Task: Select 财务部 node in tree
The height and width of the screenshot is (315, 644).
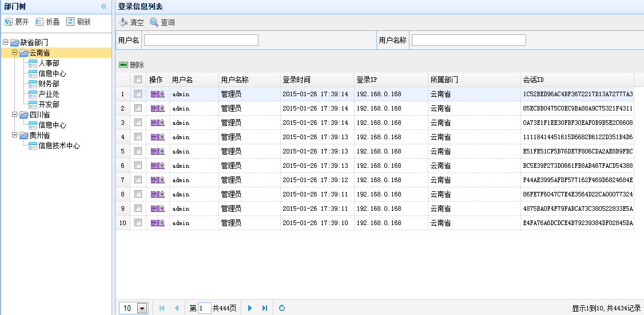Action: [49, 84]
